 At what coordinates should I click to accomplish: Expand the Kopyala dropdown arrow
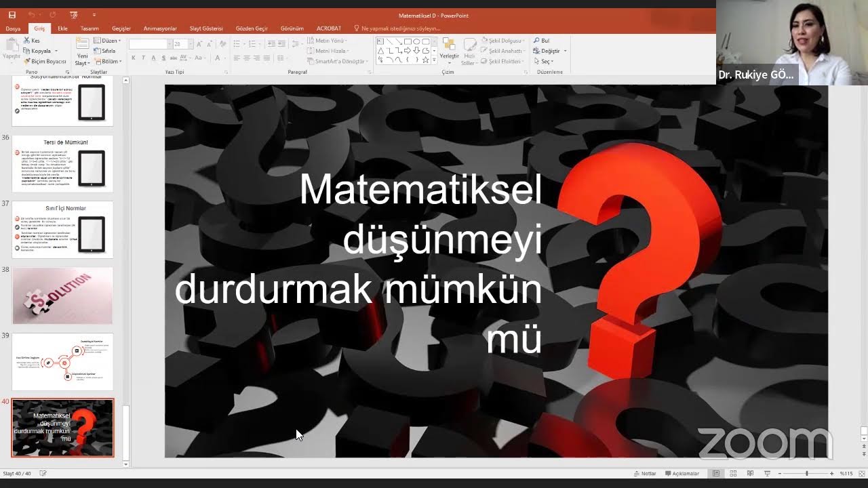(56, 51)
